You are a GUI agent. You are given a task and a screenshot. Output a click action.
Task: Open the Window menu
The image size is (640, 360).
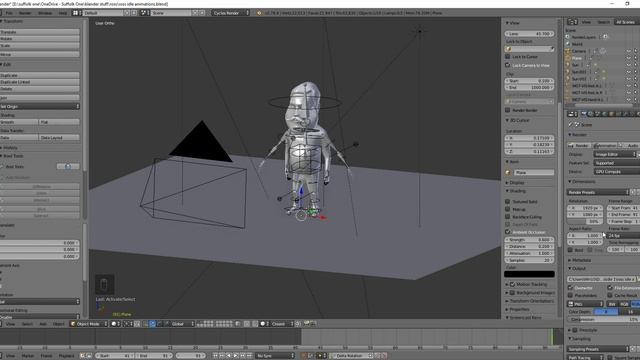[x=45, y=13]
